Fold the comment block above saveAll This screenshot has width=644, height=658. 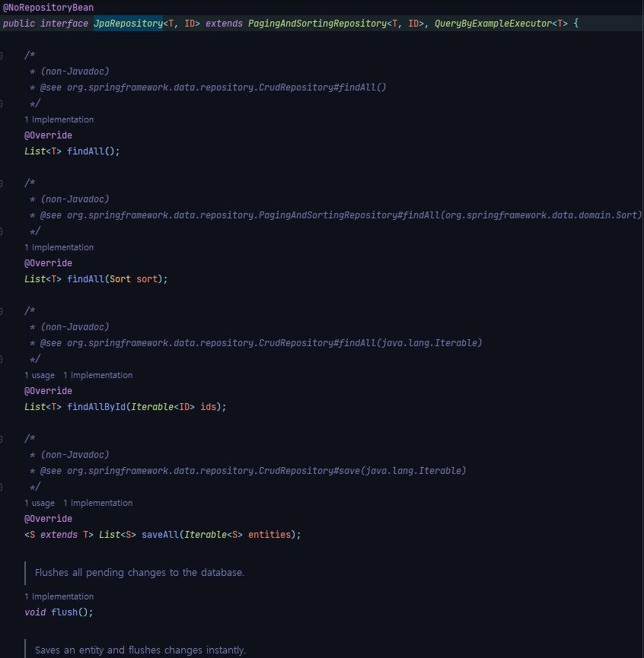2,439
